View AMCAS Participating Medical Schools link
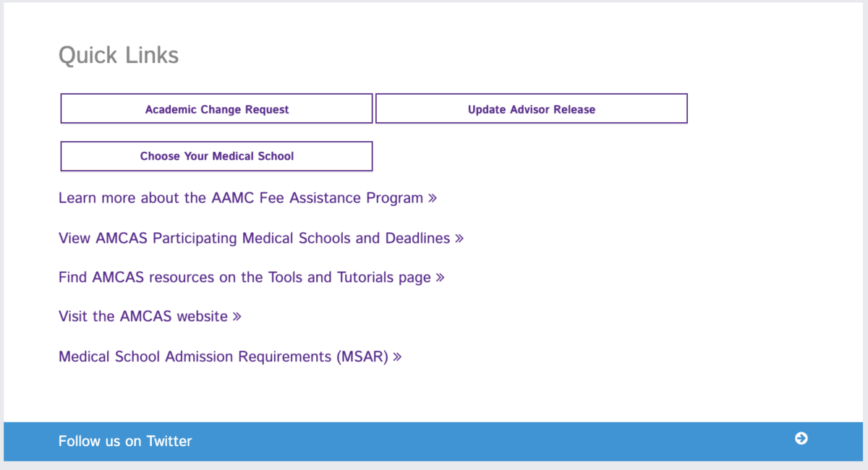 [253, 238]
